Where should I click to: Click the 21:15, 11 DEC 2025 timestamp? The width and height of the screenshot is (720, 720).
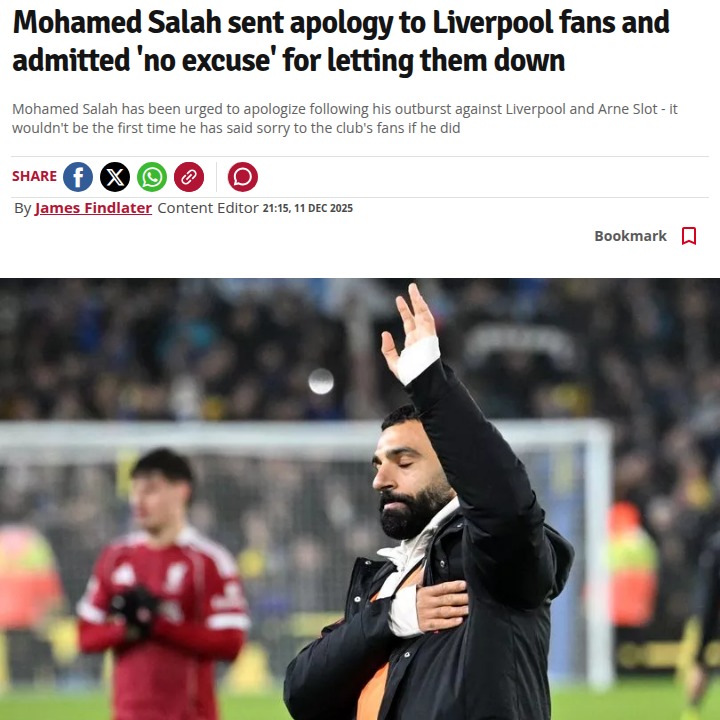308,208
